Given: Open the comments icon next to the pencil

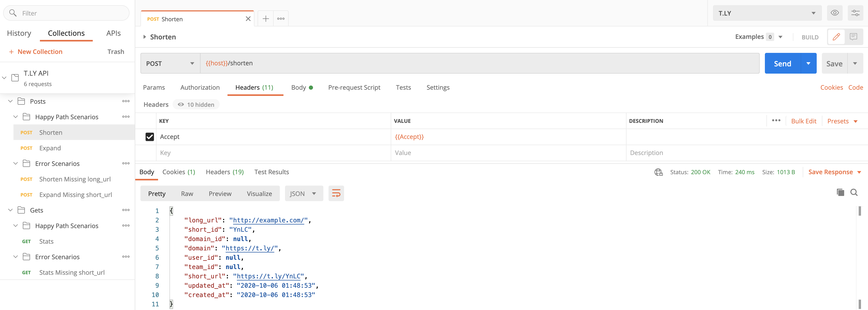Looking at the screenshot, I should 853,37.
